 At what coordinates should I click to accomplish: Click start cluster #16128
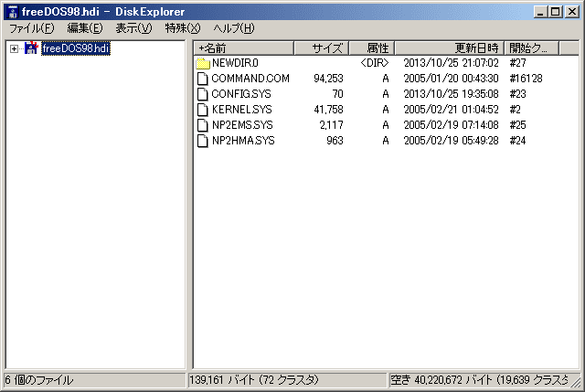click(526, 79)
